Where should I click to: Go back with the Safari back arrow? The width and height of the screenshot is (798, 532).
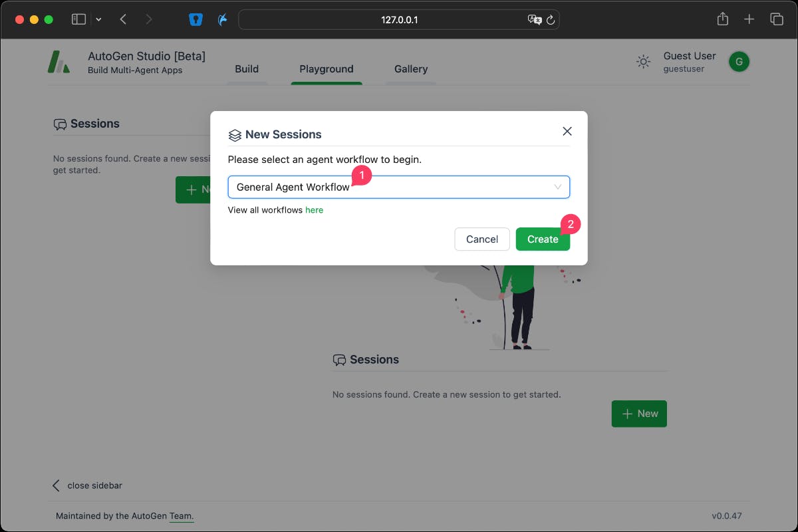[123, 19]
